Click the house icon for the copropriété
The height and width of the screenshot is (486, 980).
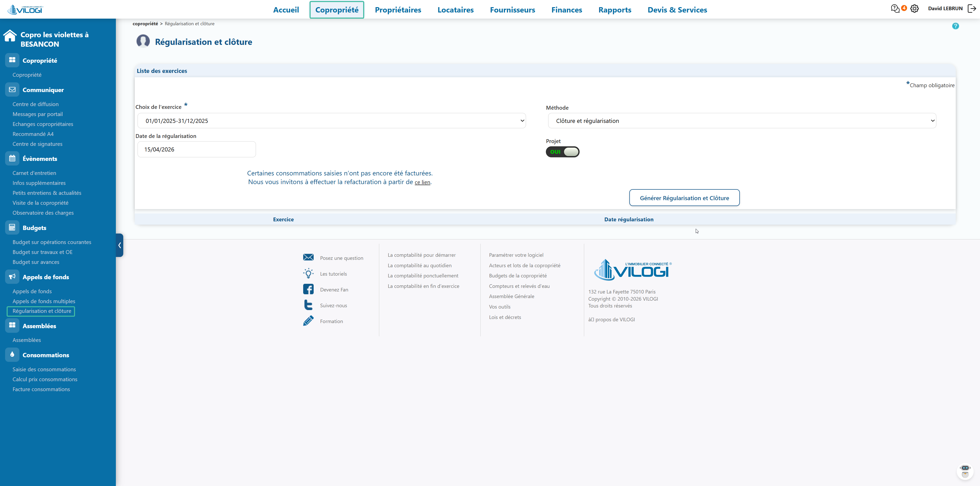coord(10,36)
